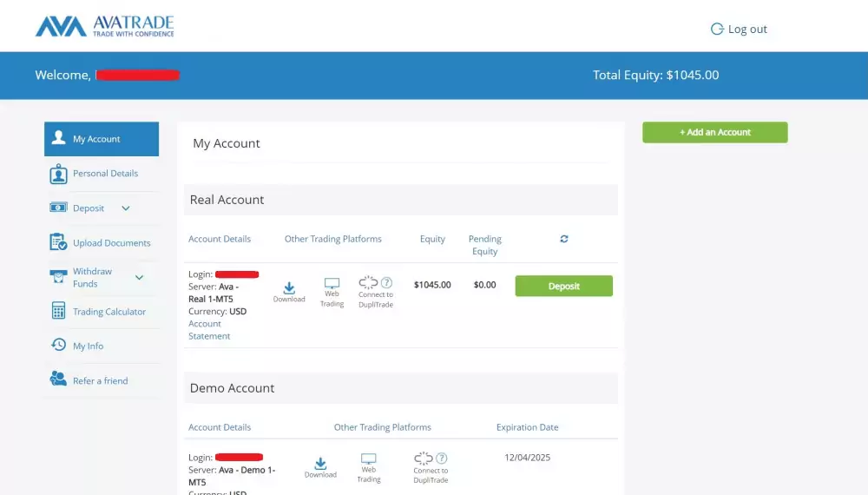The image size is (868, 495).
Task: Click the Upload Documents clipboard icon
Action: pyautogui.click(x=58, y=242)
